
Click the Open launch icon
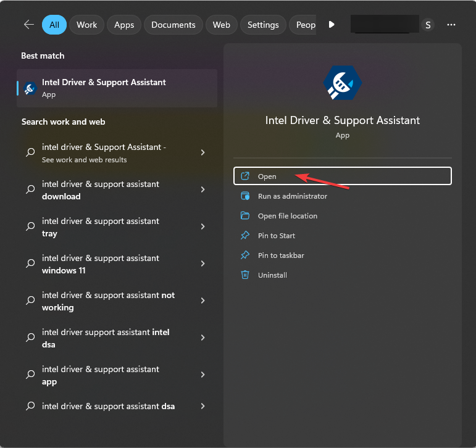coord(245,176)
